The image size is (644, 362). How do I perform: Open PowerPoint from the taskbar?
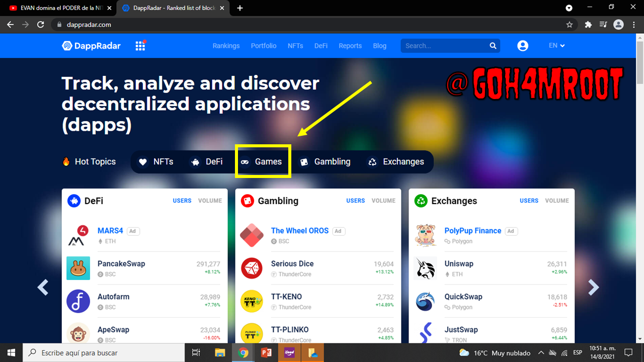tap(267, 352)
